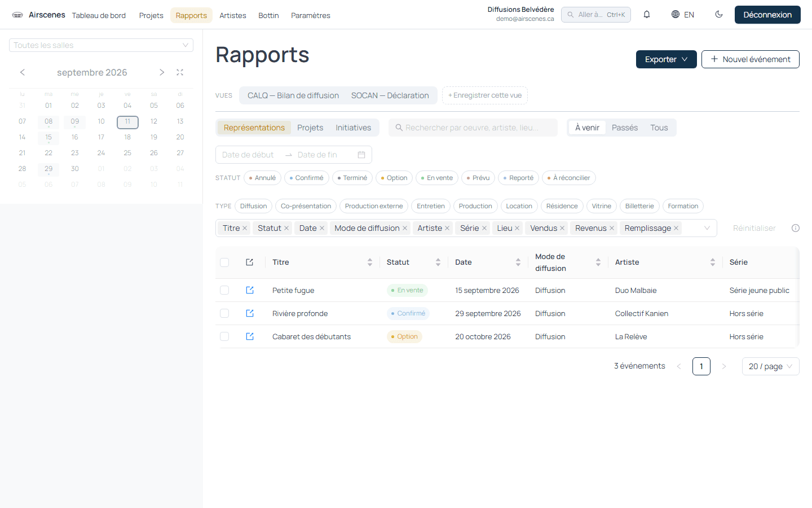Check the Rivière profonde row checkbox

[224, 313]
